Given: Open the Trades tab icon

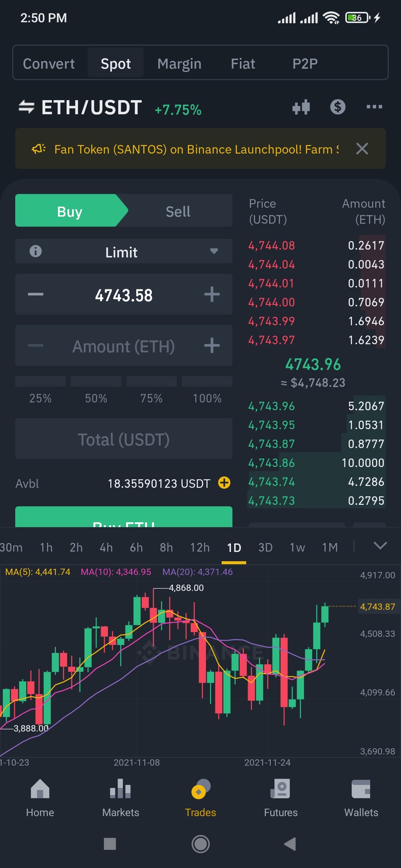Looking at the screenshot, I should (x=200, y=789).
